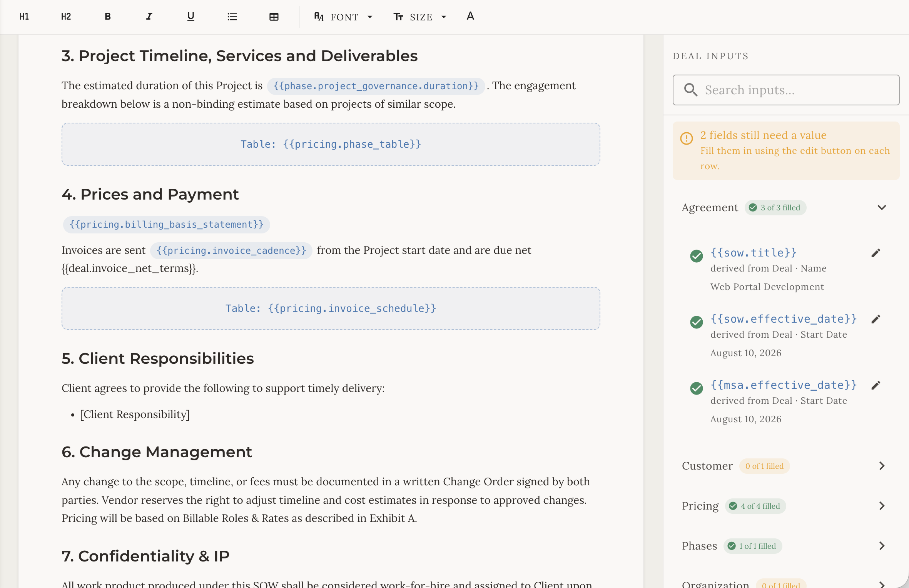909x588 pixels.
Task: Insert a table from toolbar
Action: (x=274, y=17)
